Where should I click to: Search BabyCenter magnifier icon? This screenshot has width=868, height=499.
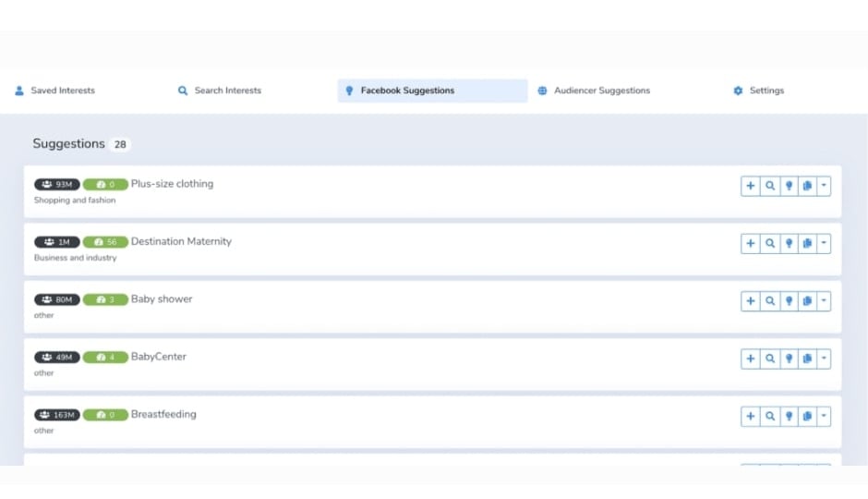click(769, 359)
